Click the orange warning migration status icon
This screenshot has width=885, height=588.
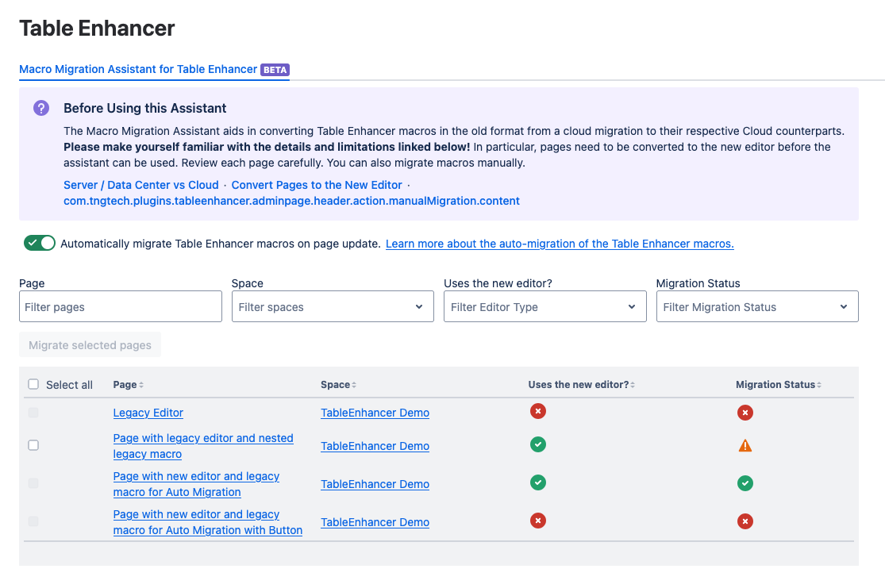tap(745, 446)
